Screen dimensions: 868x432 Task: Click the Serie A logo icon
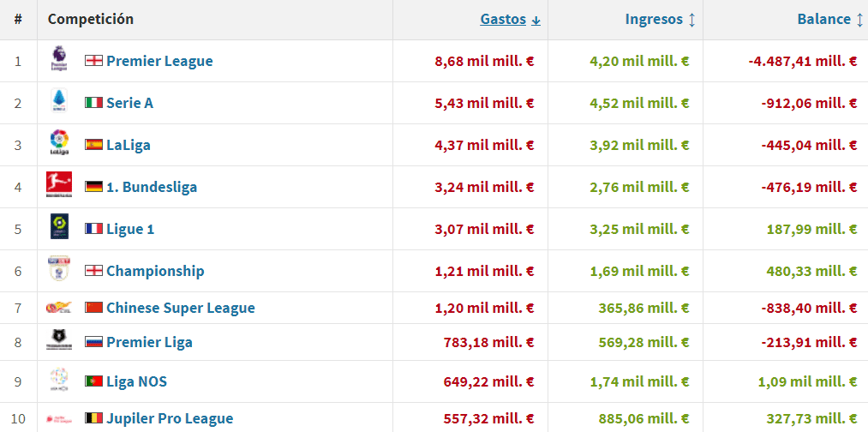[59, 103]
